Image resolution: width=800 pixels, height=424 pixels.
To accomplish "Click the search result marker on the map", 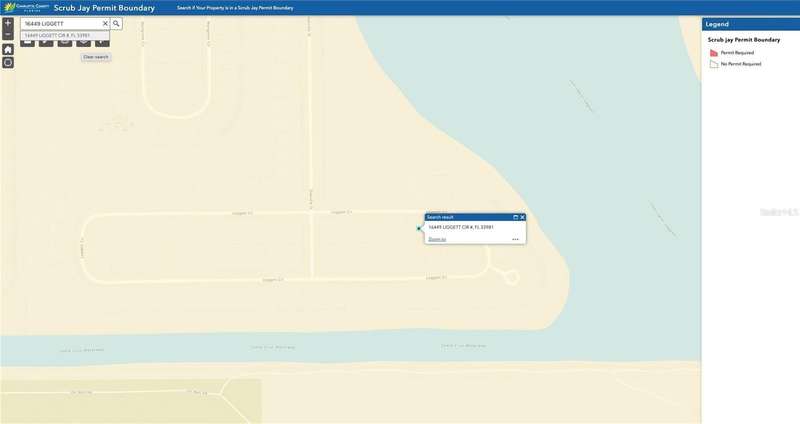I will click(x=419, y=228).
